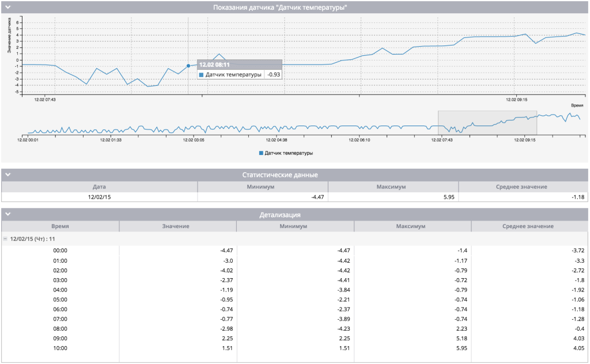The height and width of the screenshot is (364, 590).
Task: Select the 00:00 row in details table
Action: 60,251
